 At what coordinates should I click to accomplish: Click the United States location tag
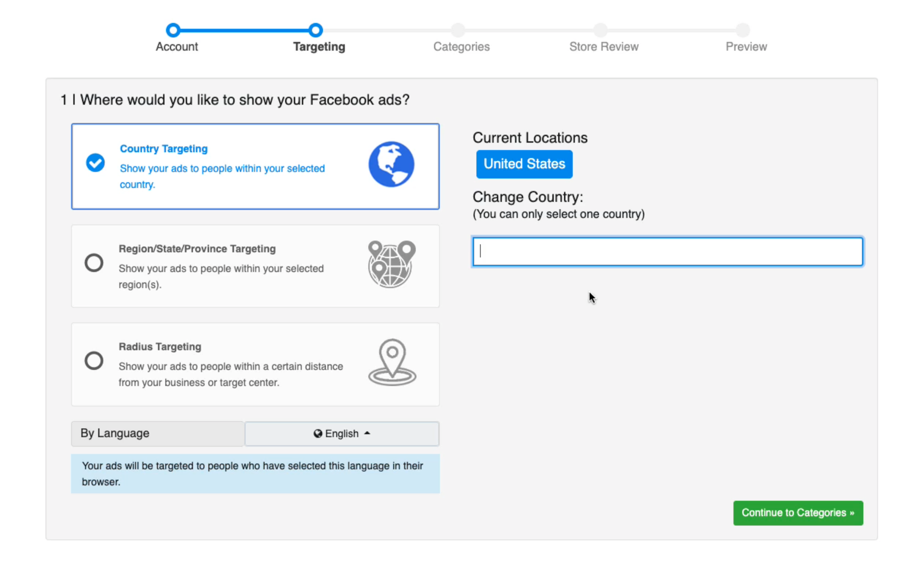[x=524, y=164]
